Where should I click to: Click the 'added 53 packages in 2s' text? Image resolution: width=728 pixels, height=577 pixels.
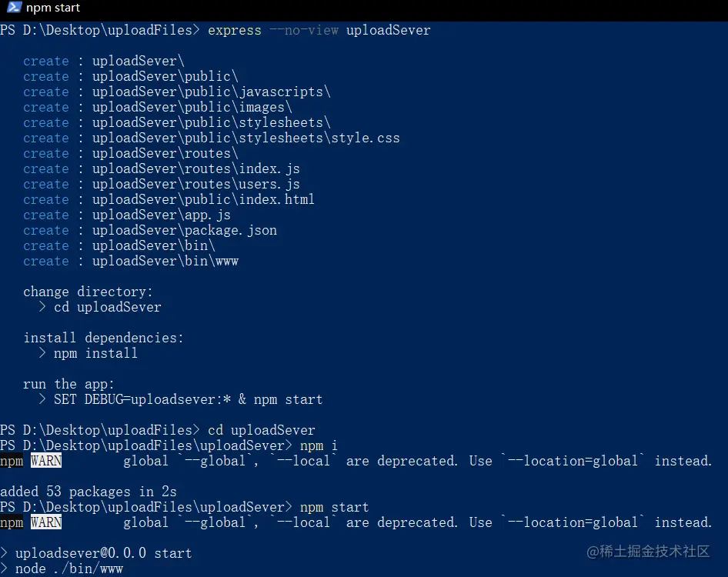(x=88, y=492)
